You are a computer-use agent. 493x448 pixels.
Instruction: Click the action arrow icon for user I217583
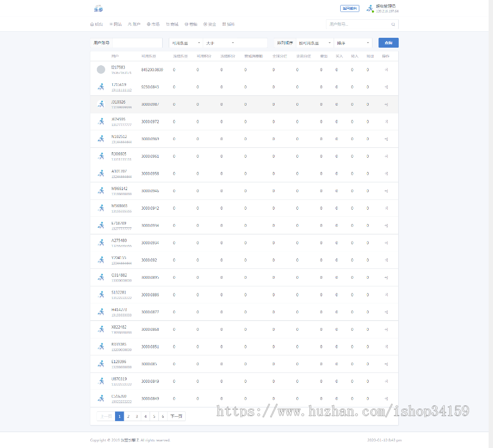386,70
